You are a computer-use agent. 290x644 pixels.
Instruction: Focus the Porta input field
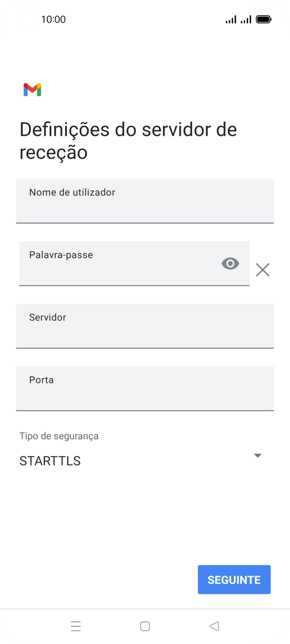[145, 389]
